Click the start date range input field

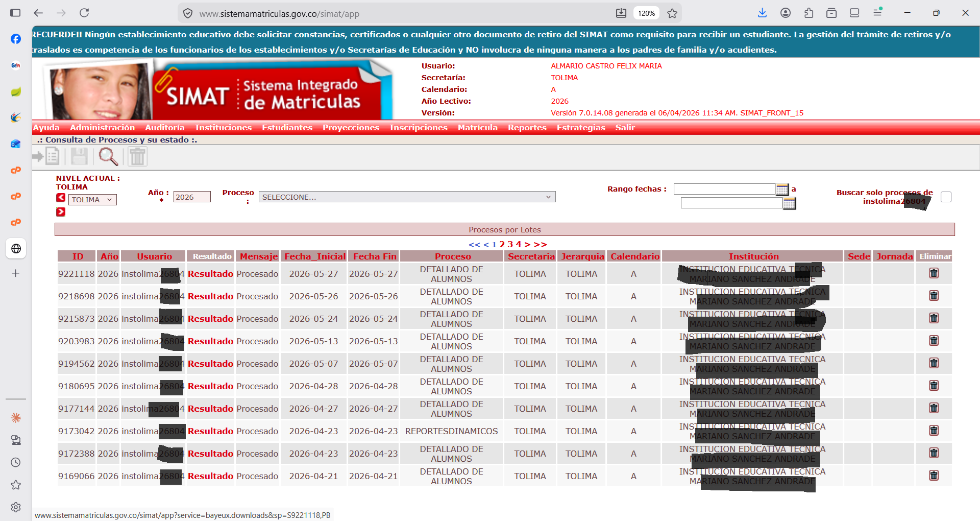[x=724, y=189]
